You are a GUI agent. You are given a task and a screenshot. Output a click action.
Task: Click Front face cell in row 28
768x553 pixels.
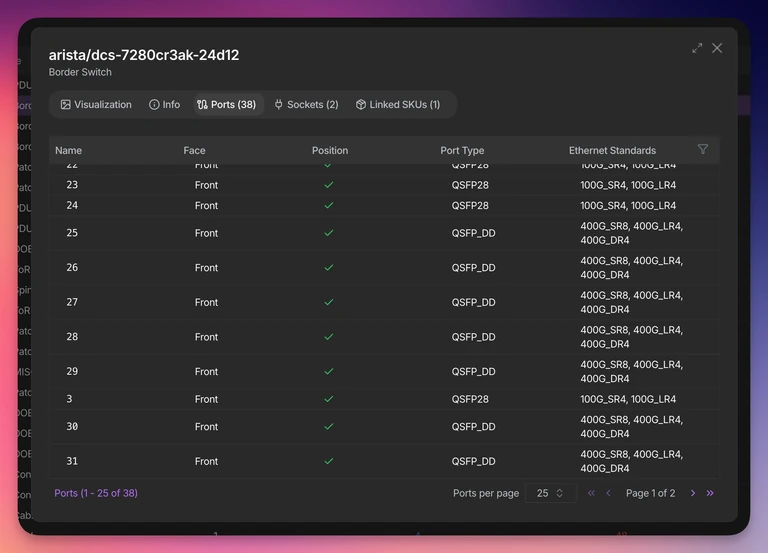click(206, 337)
